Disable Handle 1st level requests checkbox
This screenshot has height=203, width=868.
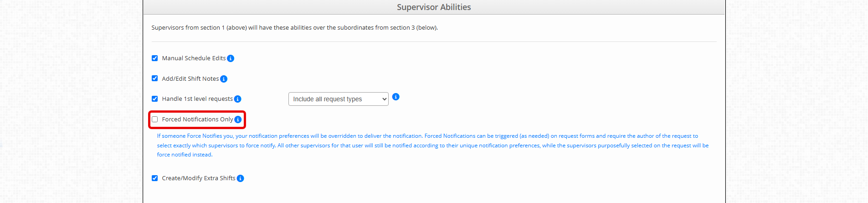coord(155,99)
